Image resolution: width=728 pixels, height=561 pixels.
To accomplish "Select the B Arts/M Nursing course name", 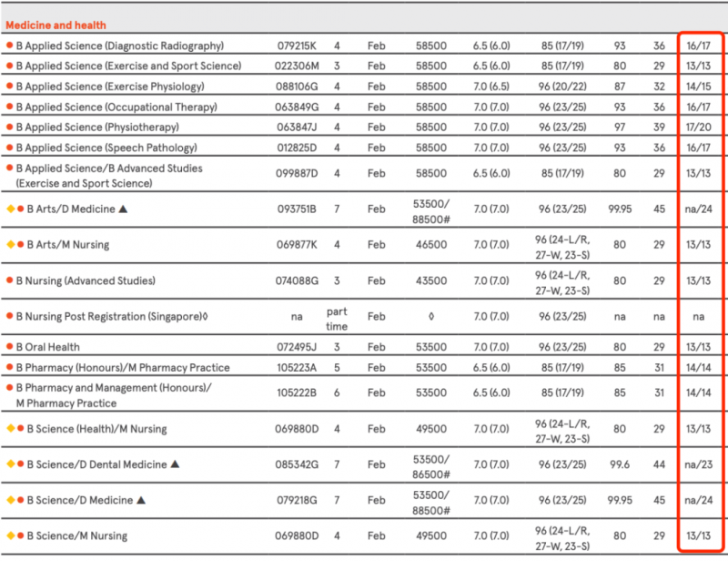I will [x=68, y=244].
